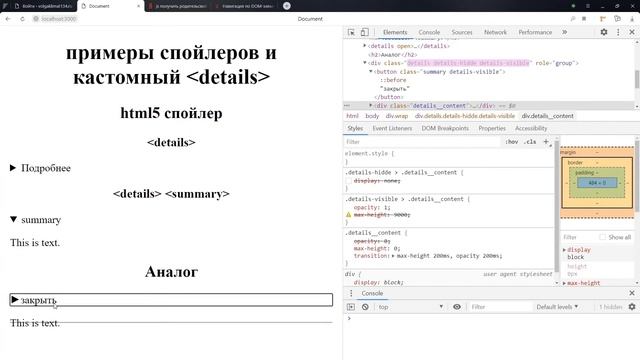The image size is (640, 360).
Task: Toggle the device toolbar icon
Action: click(364, 32)
